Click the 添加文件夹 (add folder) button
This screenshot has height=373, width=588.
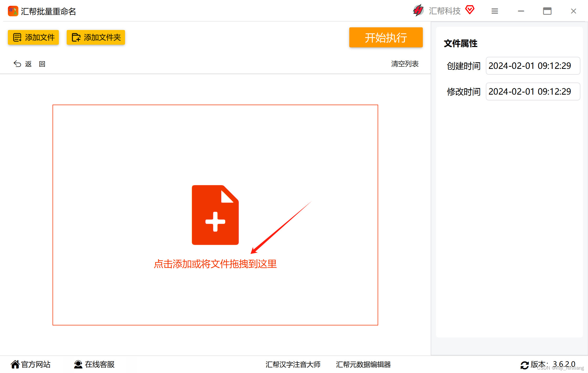pyautogui.click(x=96, y=37)
